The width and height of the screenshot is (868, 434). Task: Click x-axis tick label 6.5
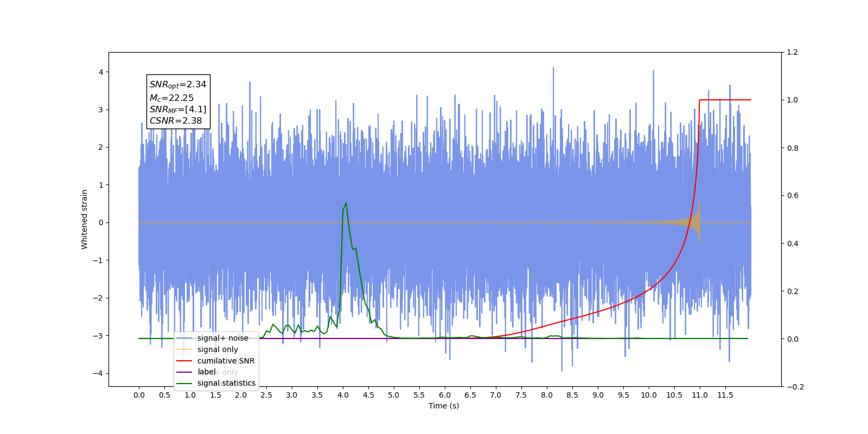coord(470,395)
